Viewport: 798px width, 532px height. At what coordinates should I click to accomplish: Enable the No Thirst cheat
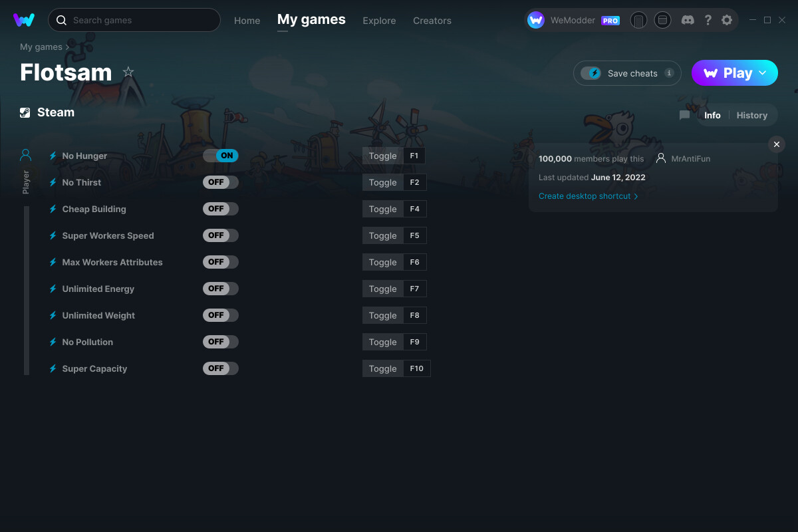point(221,182)
